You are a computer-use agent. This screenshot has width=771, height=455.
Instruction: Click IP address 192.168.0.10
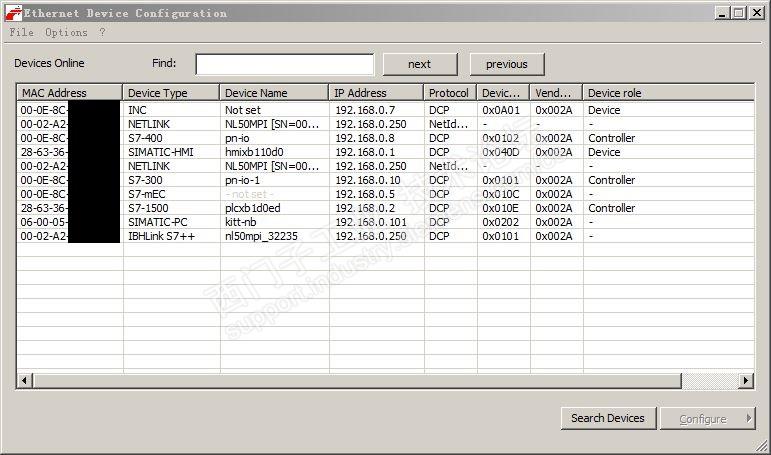pos(368,180)
